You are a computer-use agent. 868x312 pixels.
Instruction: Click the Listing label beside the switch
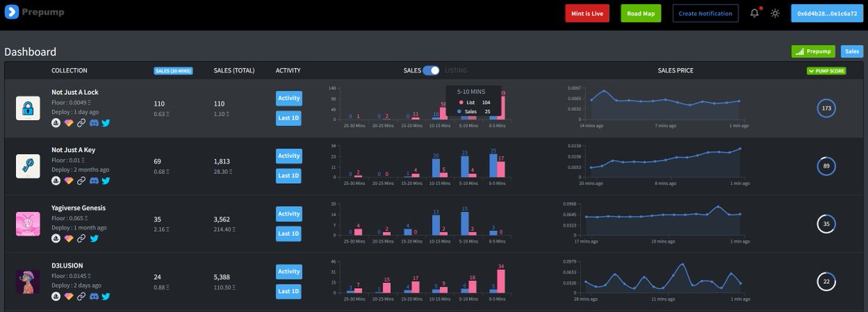[456, 70]
